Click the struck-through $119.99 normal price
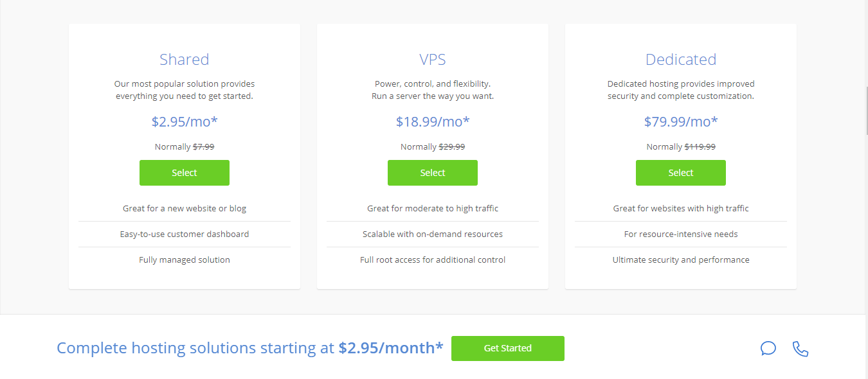This screenshot has width=868, height=379. [x=700, y=147]
